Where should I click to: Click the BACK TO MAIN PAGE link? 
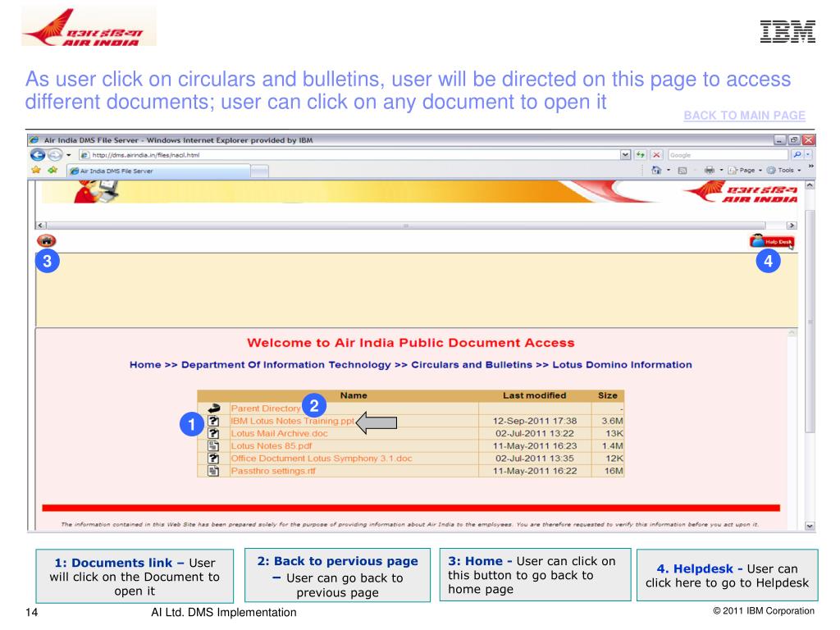point(744,115)
